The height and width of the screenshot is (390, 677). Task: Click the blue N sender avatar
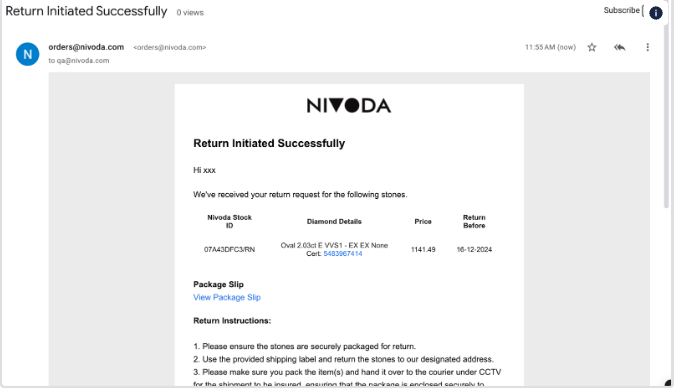tap(28, 54)
